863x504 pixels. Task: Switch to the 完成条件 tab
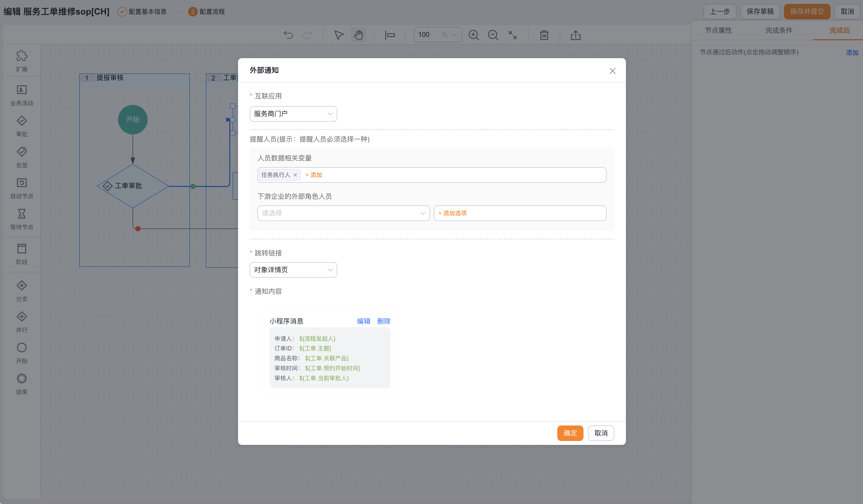click(x=779, y=31)
